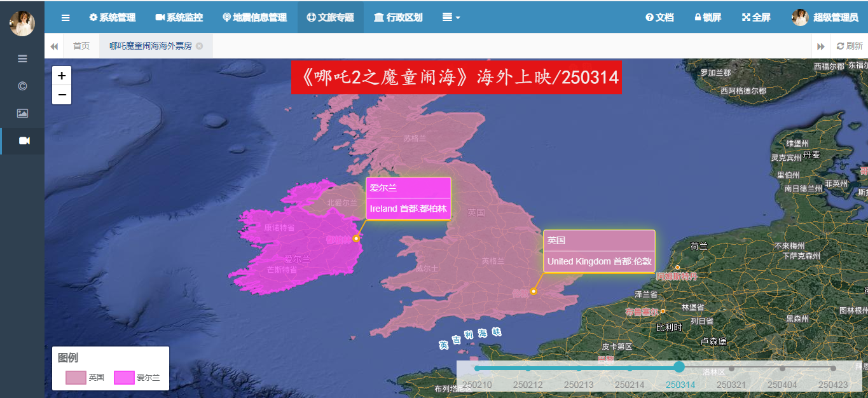868x398 pixels.
Task: Click 锁屏 lock screen button
Action: (708, 18)
